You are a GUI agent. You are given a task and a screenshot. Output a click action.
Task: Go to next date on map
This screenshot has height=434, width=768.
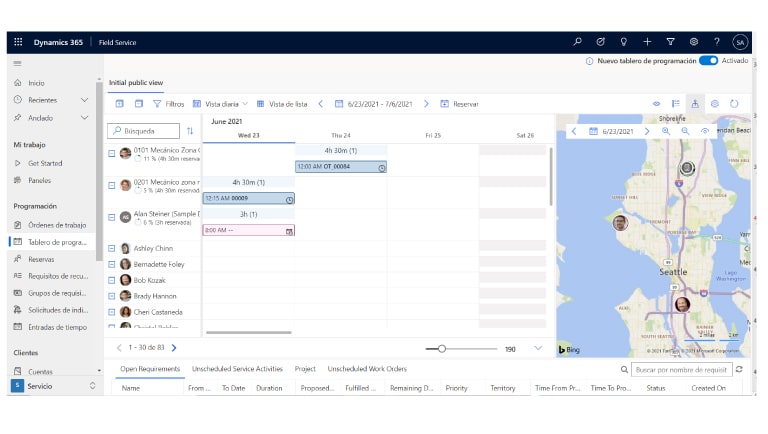[x=647, y=131]
